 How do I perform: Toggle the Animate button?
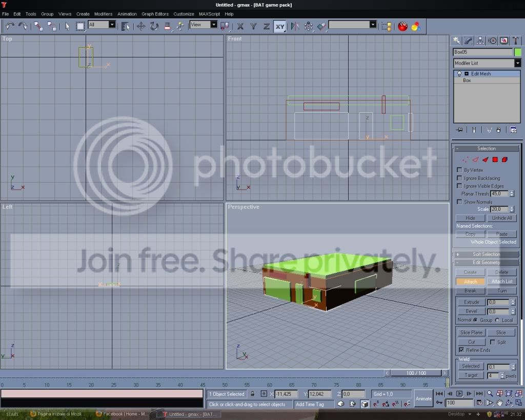tap(423, 398)
